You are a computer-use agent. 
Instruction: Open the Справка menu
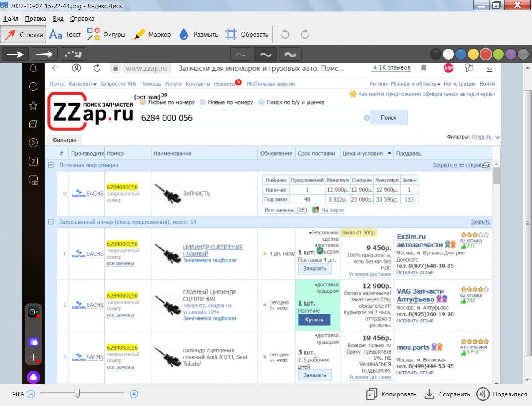click(x=82, y=18)
